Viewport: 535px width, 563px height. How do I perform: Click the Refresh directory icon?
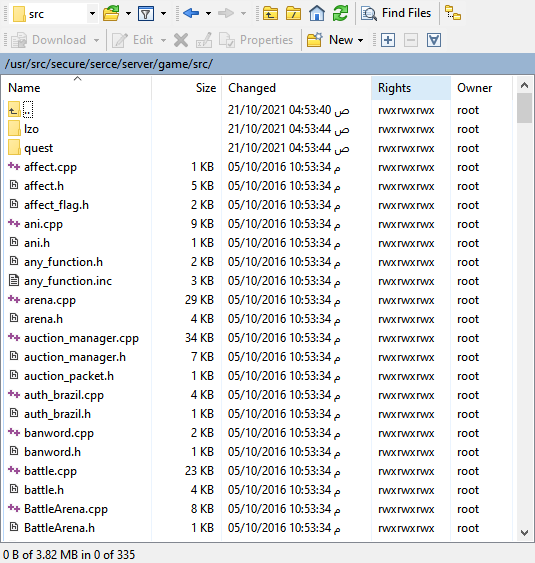[x=340, y=14]
